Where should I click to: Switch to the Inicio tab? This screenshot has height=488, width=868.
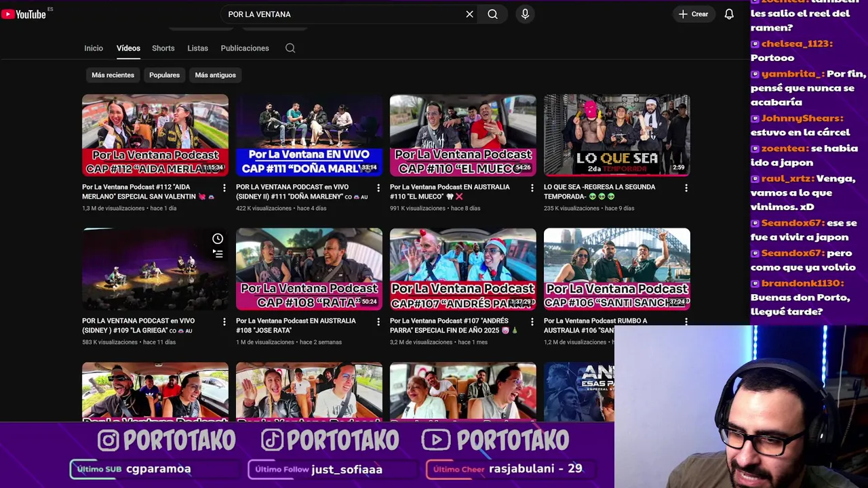pos(94,48)
